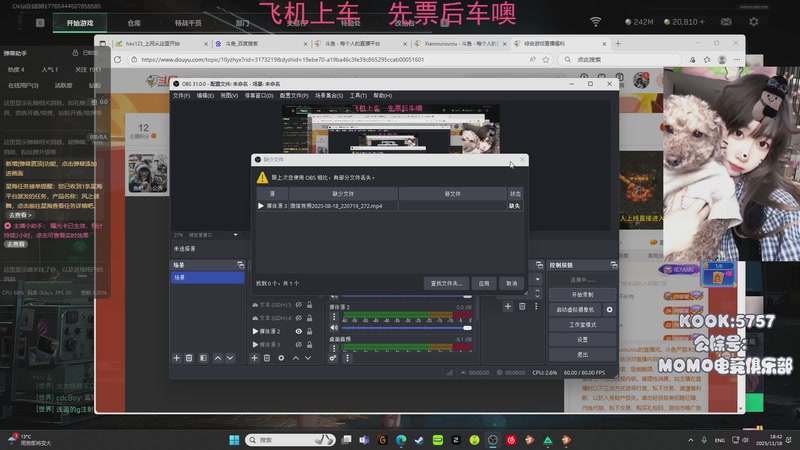Click the browser address bar URL
This screenshot has width=800, height=450.
coord(283,60)
